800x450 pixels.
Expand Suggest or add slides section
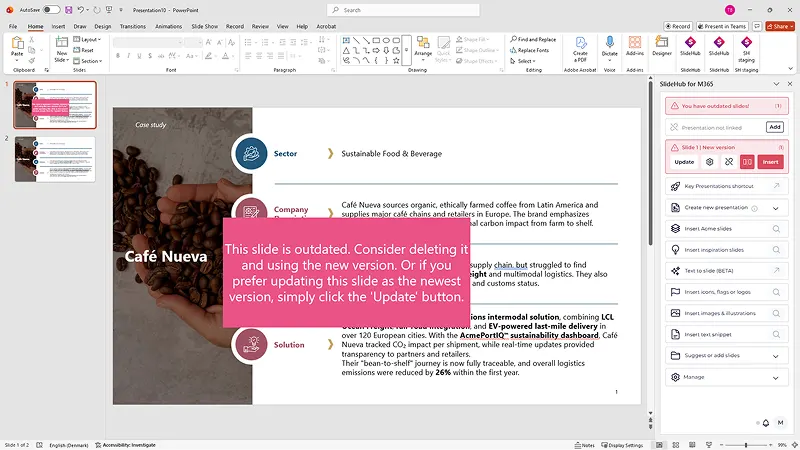click(776, 356)
